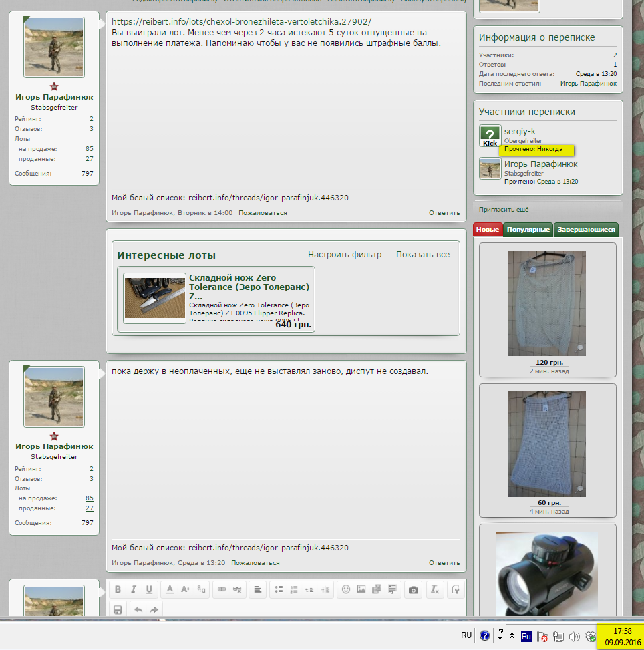Viewport: 644px width, 650px height.
Task: Open the text color dropdown
Action: pyautogui.click(x=170, y=589)
